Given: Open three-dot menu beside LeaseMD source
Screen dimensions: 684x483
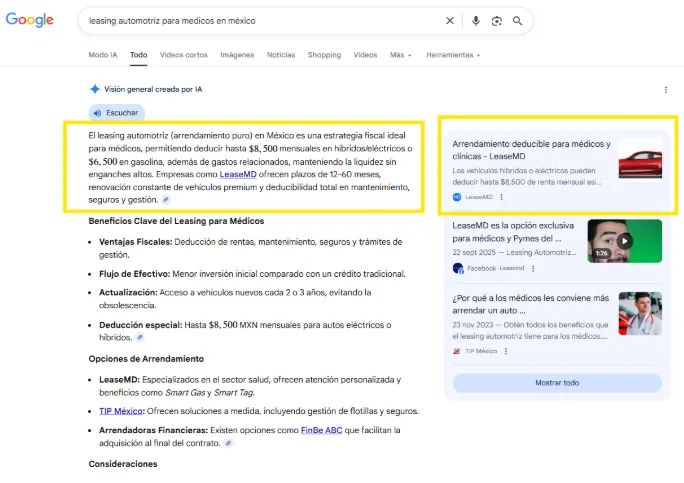Looking at the screenshot, I should 502,197.
